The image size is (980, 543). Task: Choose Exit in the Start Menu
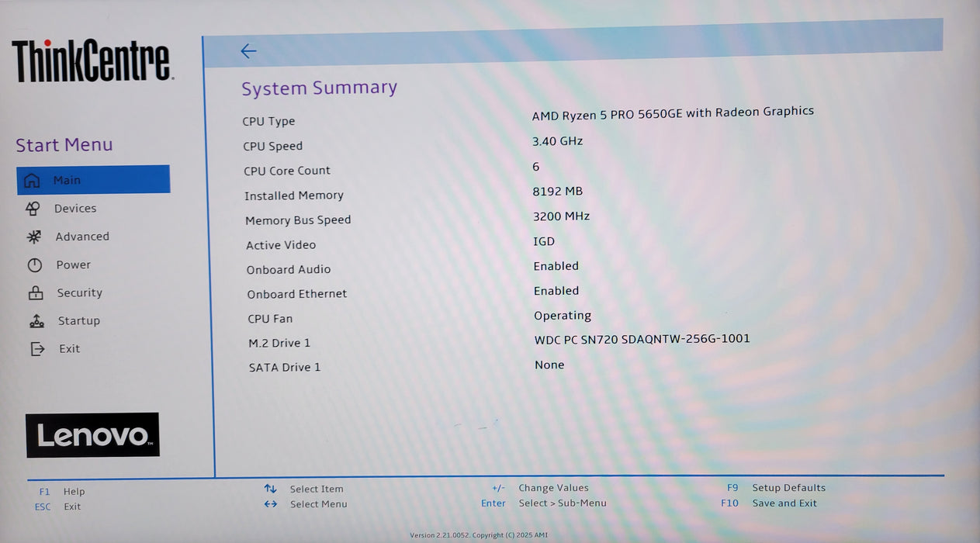point(70,348)
